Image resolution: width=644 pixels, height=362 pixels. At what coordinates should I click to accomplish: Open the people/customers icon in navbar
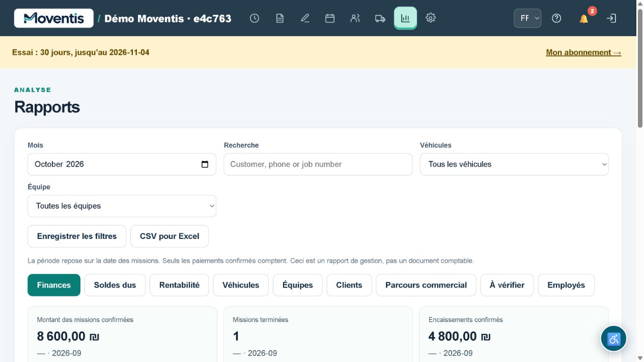355,18
